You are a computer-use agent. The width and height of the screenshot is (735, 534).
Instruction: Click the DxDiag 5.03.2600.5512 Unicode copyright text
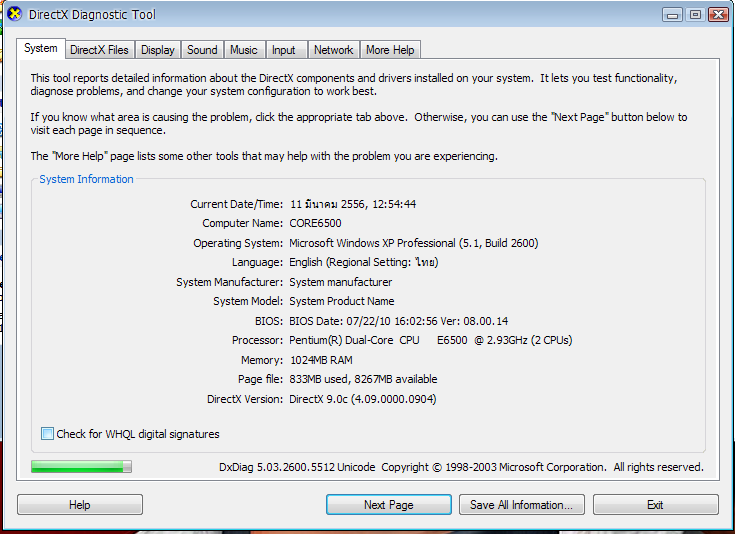461,467
